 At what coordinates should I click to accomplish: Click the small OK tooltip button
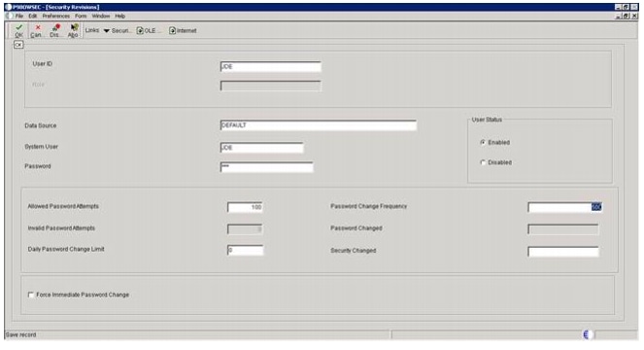pyautogui.click(x=18, y=45)
